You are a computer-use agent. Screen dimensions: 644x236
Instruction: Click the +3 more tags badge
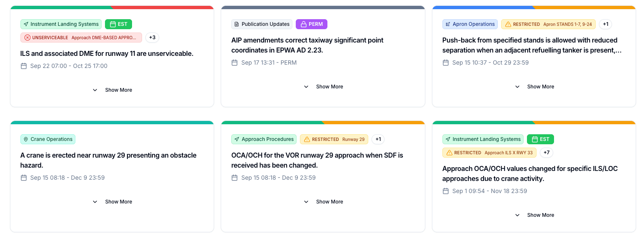(x=152, y=38)
